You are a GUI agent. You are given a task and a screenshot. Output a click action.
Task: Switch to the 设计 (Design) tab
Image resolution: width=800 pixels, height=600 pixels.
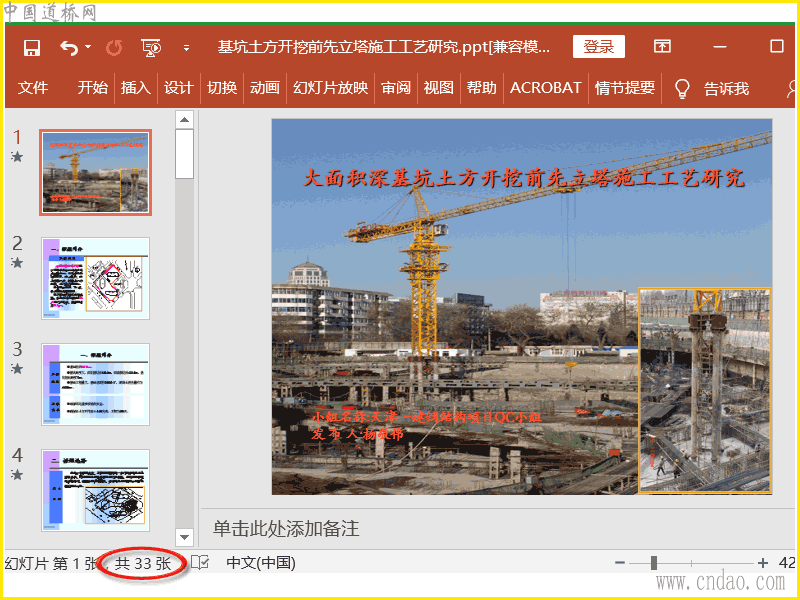178,88
